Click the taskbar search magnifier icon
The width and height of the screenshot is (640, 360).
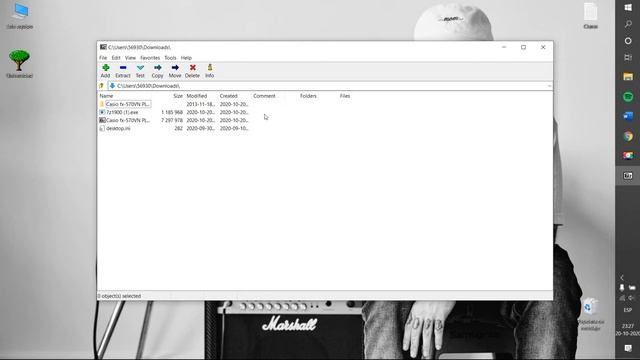(x=628, y=24)
